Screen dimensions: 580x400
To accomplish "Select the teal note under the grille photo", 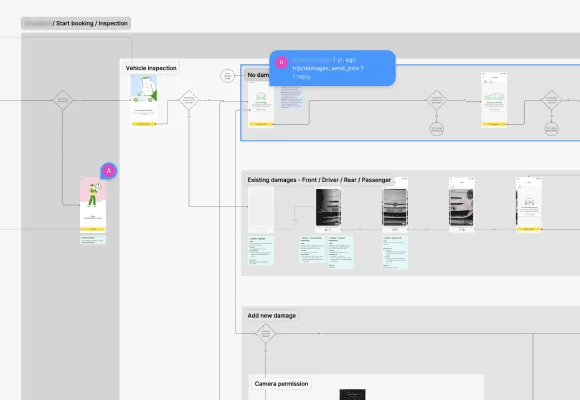I will click(x=395, y=252).
